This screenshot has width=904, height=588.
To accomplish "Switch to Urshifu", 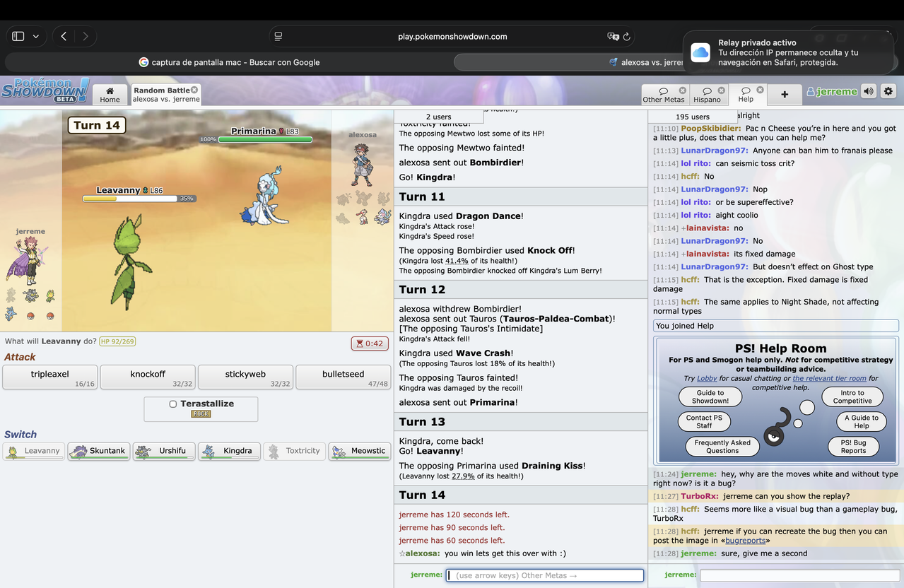I will click(x=164, y=451).
